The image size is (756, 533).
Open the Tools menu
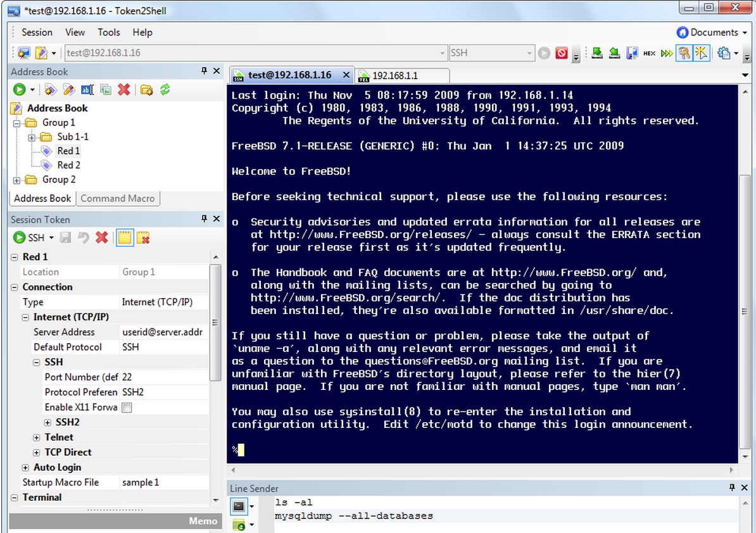coord(108,32)
